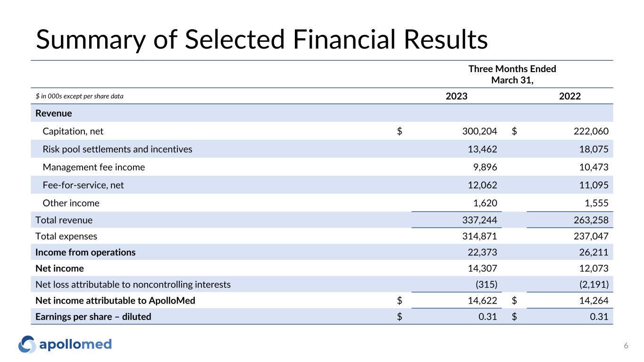
Task: Select the Management fee income label
Action: [x=93, y=167]
